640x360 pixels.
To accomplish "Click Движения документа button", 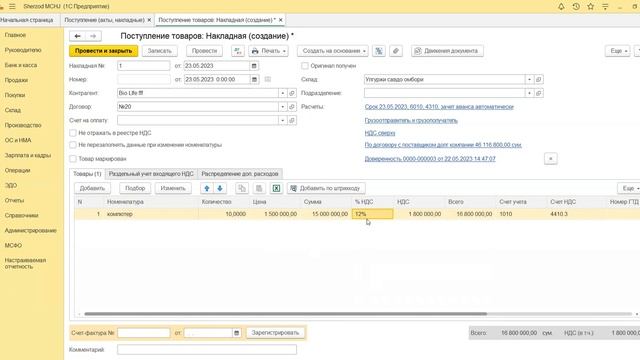I will pos(447,51).
